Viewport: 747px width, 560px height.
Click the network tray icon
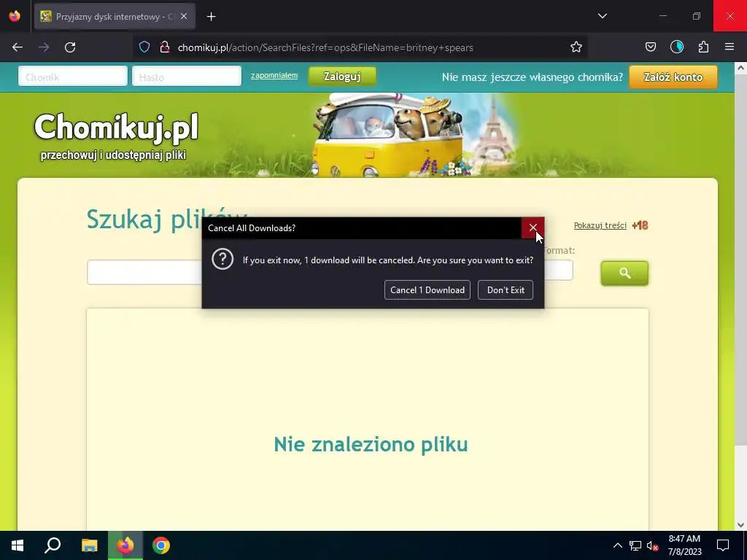click(635, 545)
